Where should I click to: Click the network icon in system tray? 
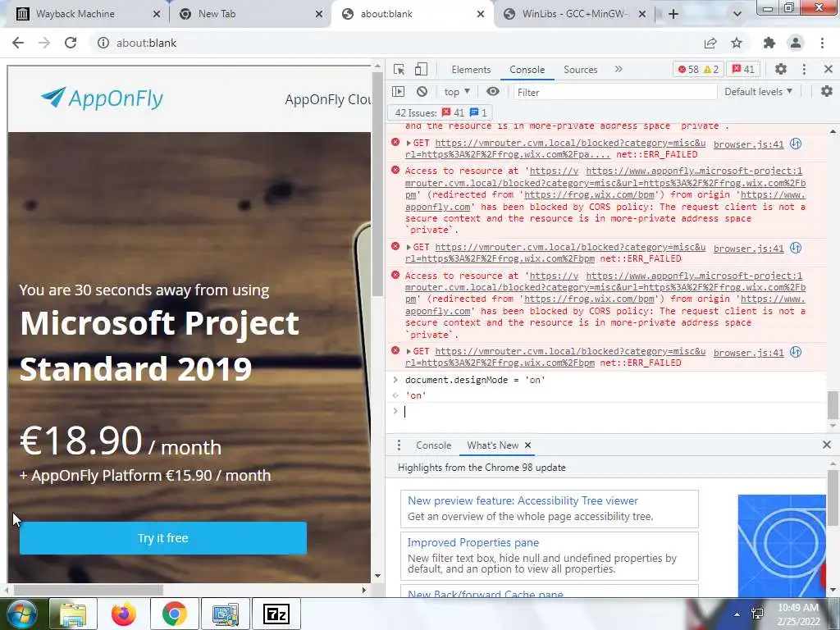tap(757, 614)
